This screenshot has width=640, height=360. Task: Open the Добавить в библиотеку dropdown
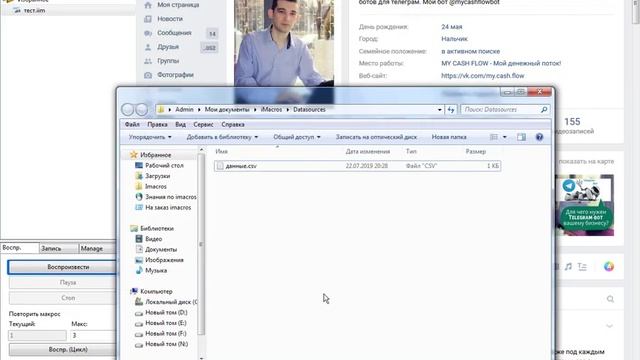[x=222, y=137]
